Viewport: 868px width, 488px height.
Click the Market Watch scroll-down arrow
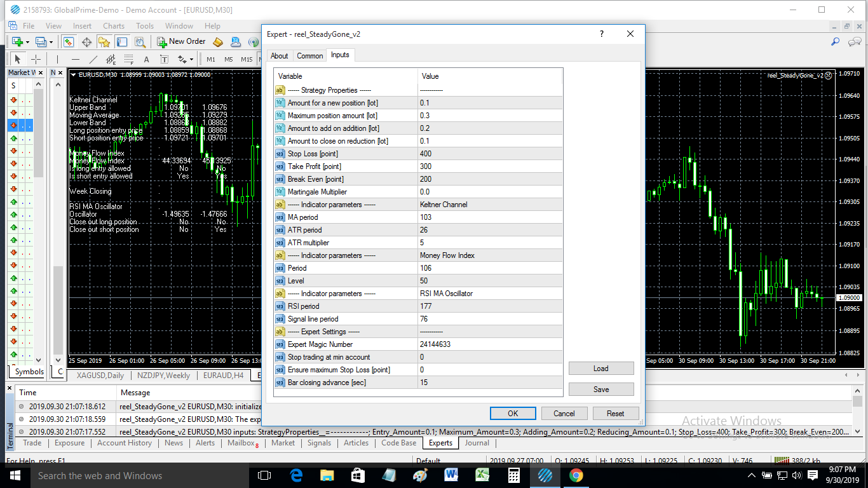38,360
